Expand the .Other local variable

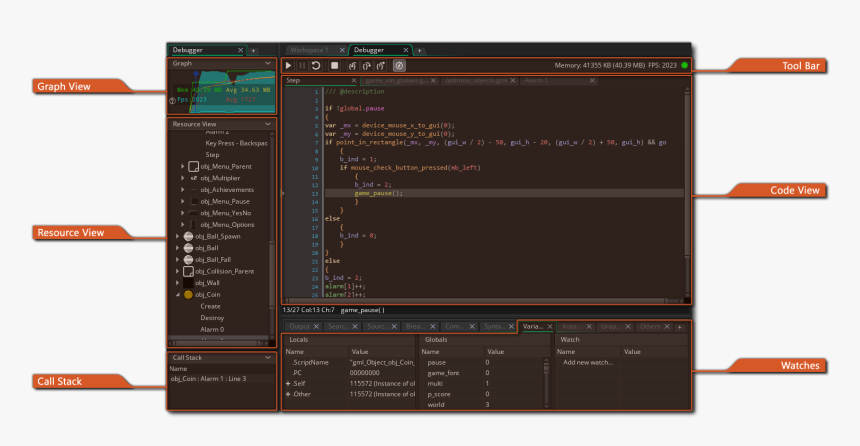[288, 394]
